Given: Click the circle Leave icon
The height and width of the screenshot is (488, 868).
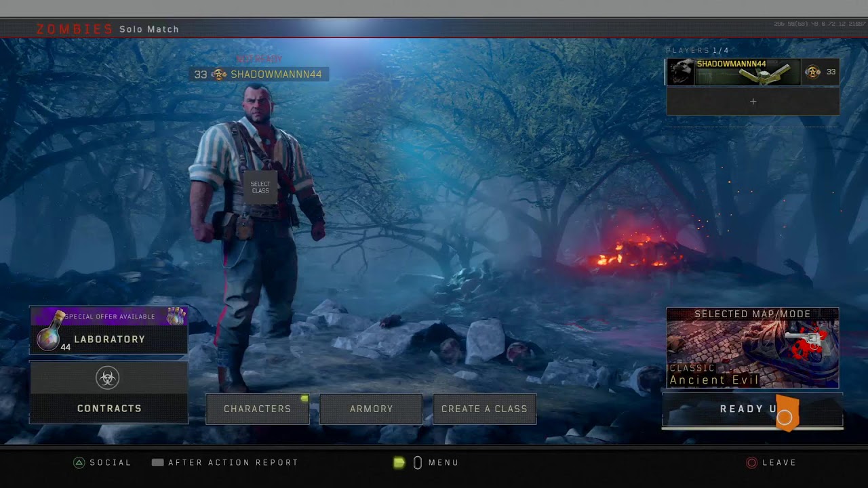Looking at the screenshot, I should [751, 462].
